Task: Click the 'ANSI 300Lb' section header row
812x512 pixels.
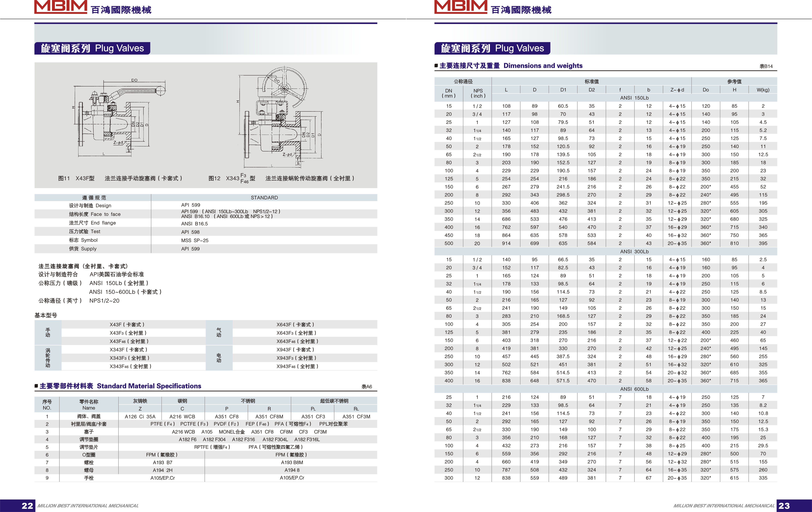Action: (606, 251)
